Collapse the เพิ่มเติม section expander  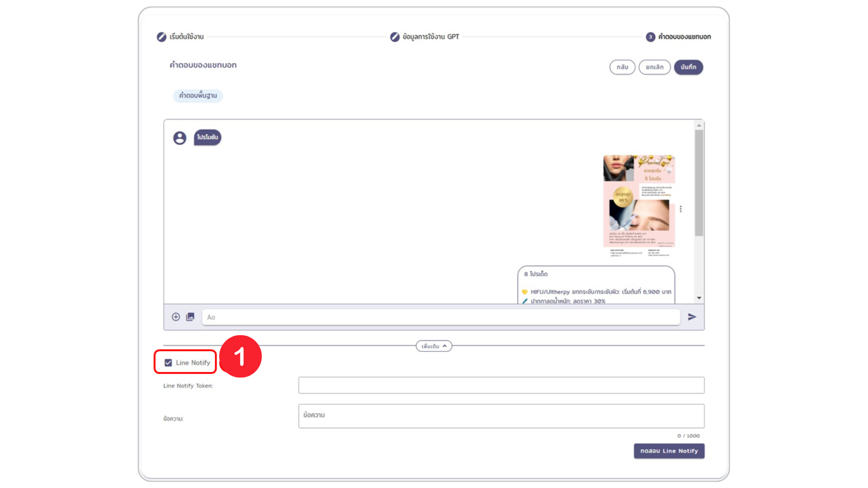click(434, 346)
